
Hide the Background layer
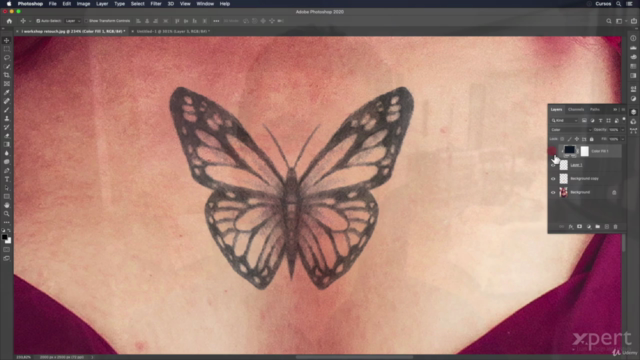point(553,192)
